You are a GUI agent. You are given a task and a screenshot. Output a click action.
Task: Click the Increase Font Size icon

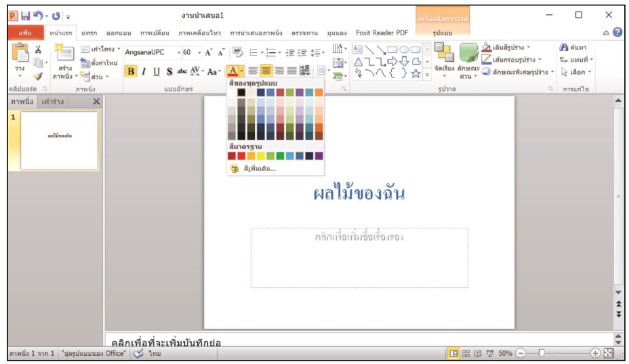point(208,52)
